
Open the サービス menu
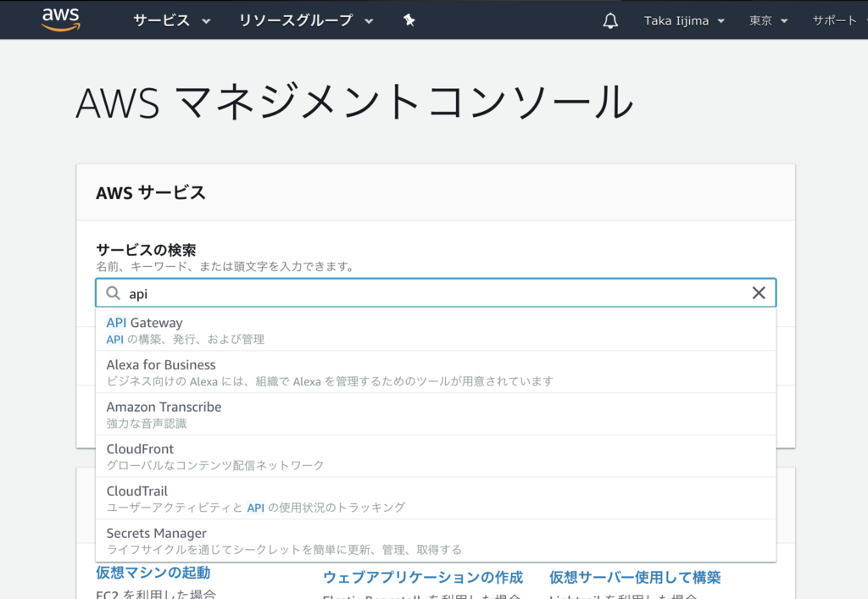point(171,20)
